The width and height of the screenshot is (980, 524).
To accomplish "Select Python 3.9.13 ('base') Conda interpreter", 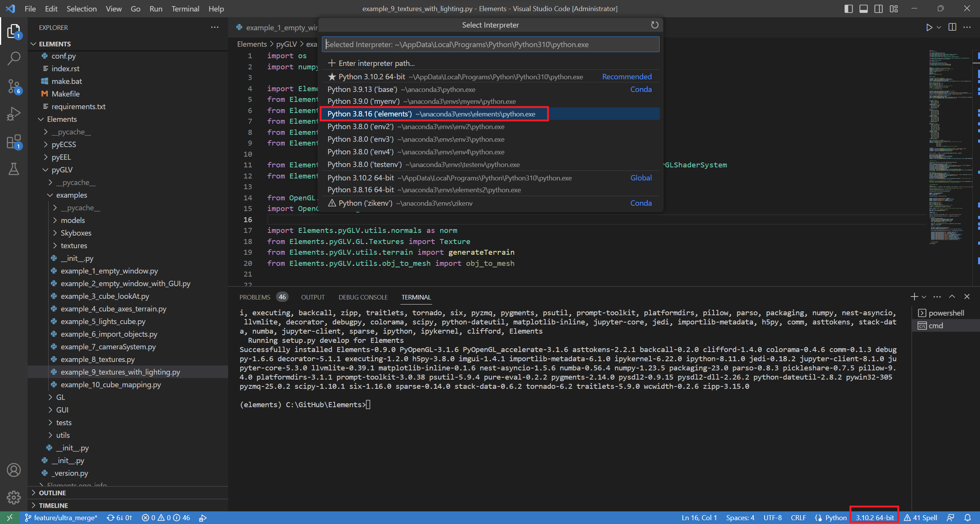I will [x=490, y=89].
